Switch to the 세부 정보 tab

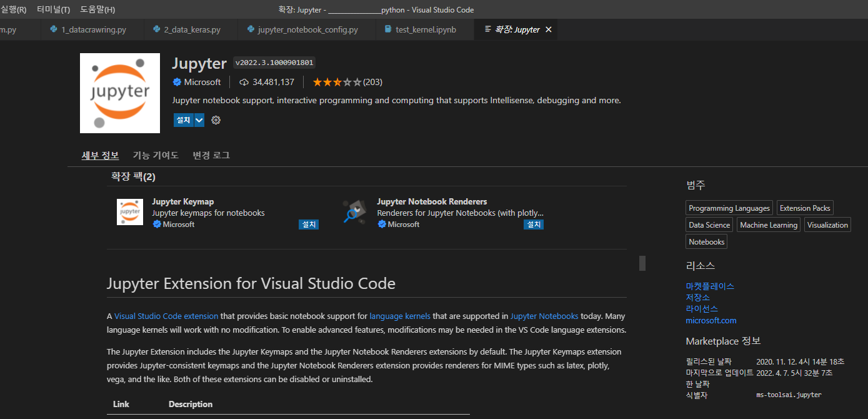point(100,155)
